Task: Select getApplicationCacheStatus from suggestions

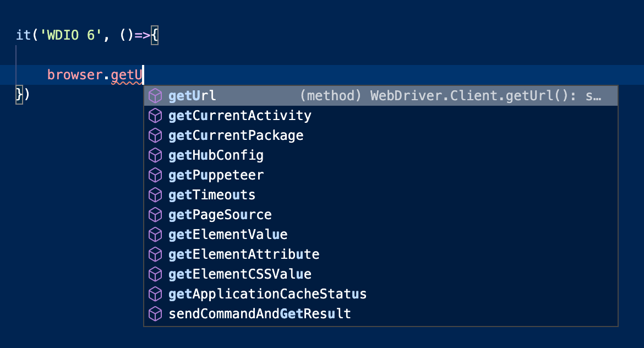Action: [x=381, y=294]
